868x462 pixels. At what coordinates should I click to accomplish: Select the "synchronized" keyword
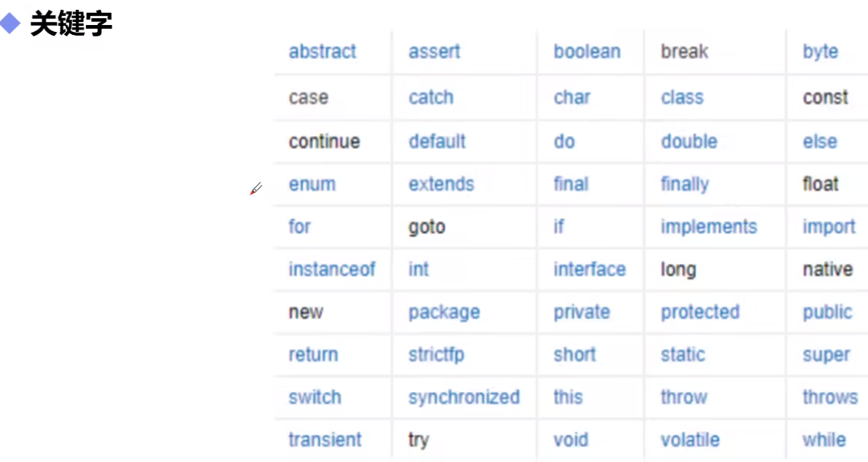tap(464, 397)
